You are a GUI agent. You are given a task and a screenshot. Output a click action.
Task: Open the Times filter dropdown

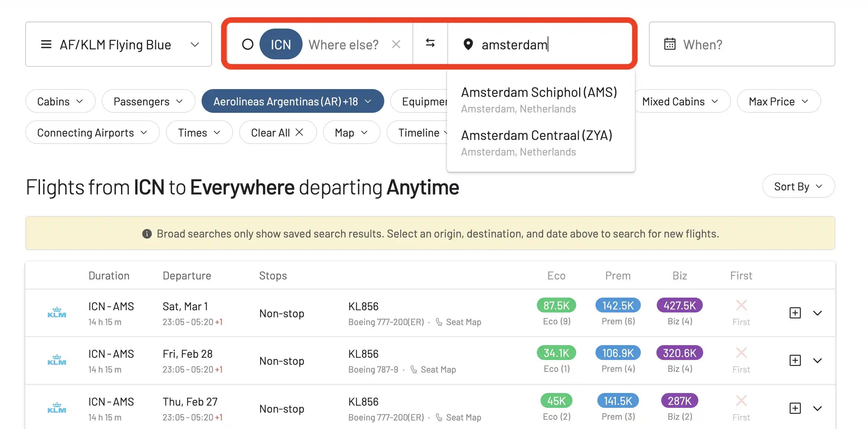[199, 132]
